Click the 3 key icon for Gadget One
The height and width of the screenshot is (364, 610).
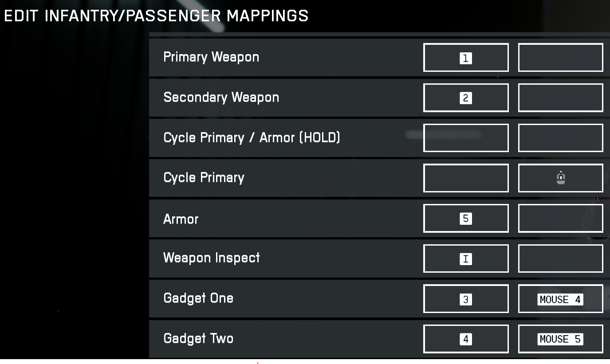point(466,299)
